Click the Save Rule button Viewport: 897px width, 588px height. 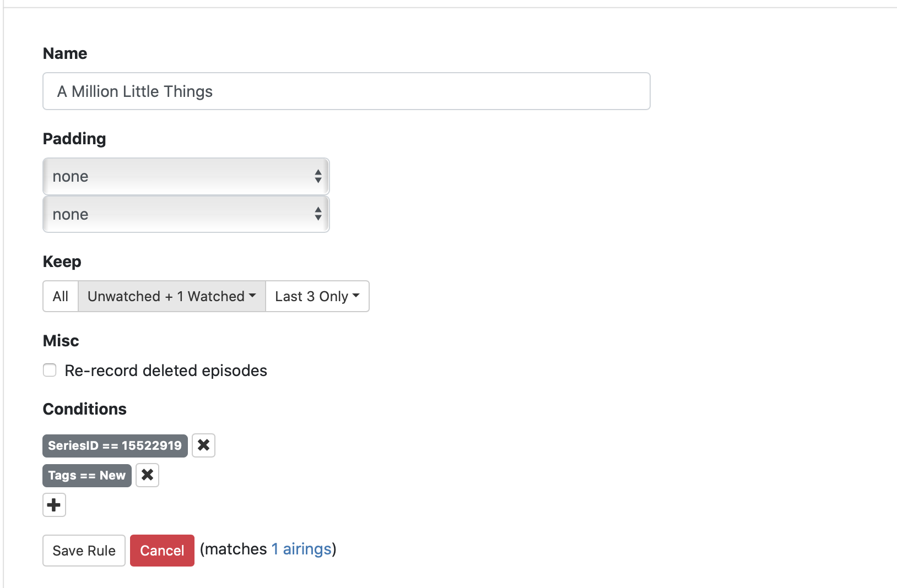coord(84,551)
